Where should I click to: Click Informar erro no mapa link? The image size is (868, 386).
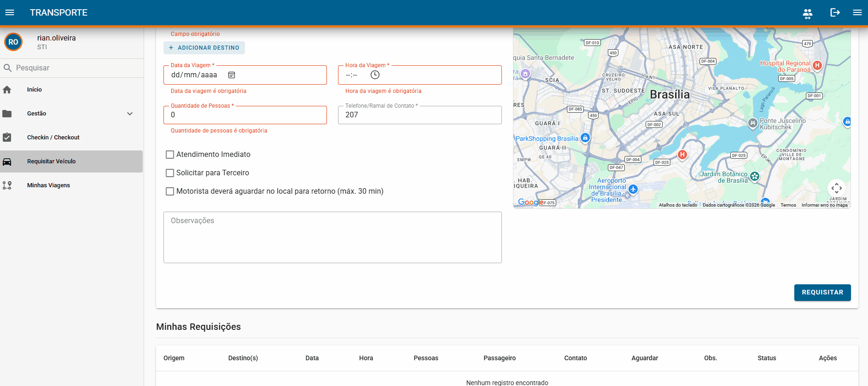pyautogui.click(x=824, y=205)
